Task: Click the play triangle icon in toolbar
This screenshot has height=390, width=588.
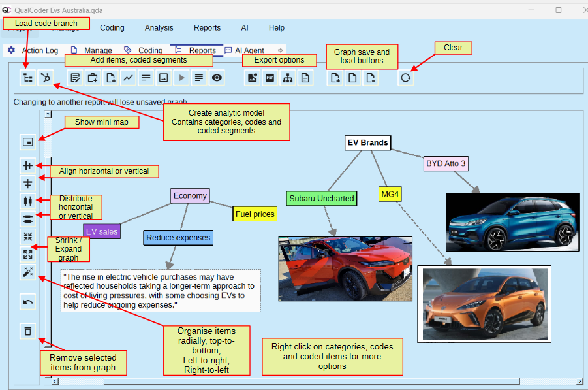Action: click(181, 78)
